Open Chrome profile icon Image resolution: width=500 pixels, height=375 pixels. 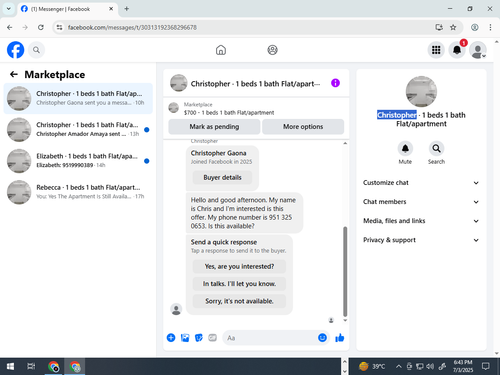475,27
